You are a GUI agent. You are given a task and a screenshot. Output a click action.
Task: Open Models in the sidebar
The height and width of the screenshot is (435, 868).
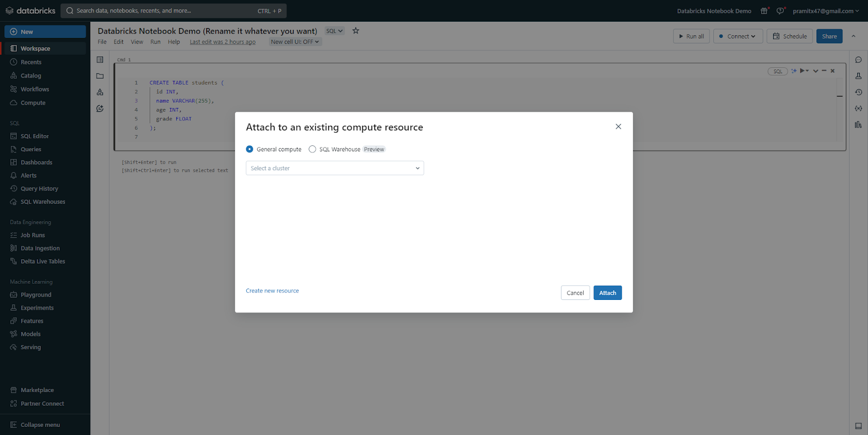pos(45,334)
